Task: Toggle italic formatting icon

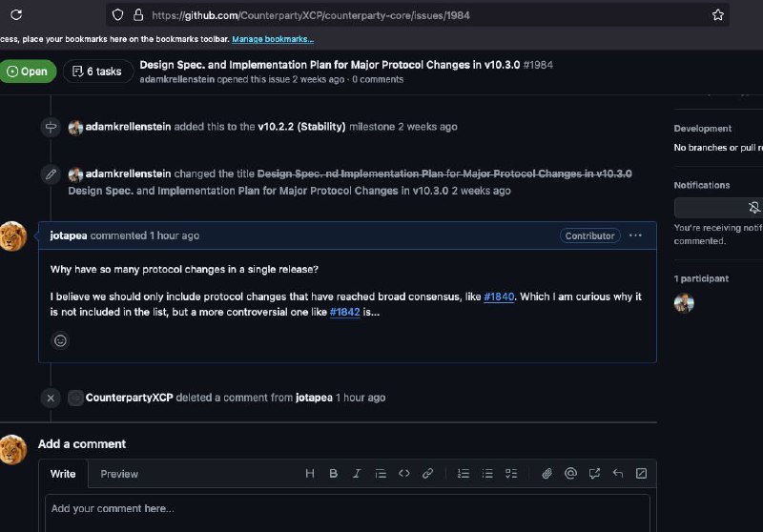Action: (x=357, y=473)
